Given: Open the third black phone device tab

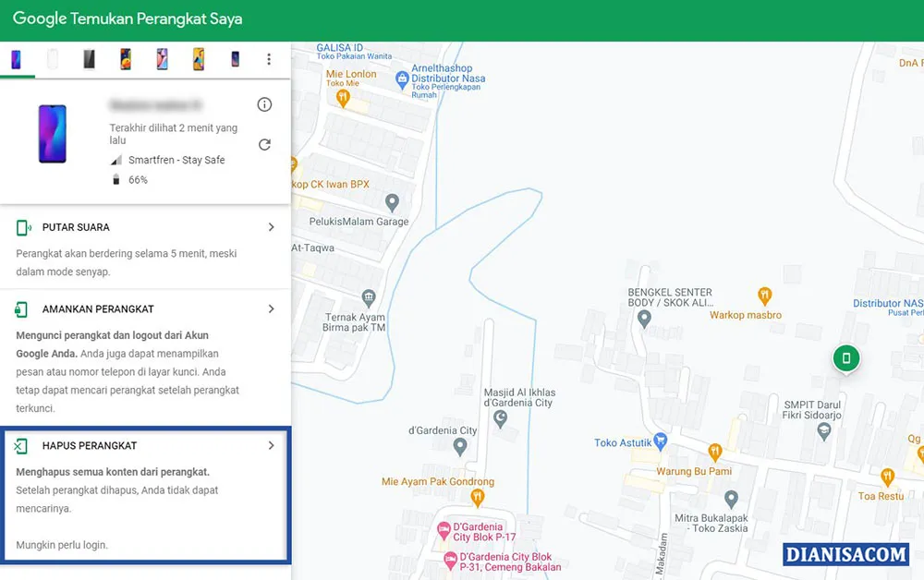Looking at the screenshot, I should pyautogui.click(x=89, y=58).
